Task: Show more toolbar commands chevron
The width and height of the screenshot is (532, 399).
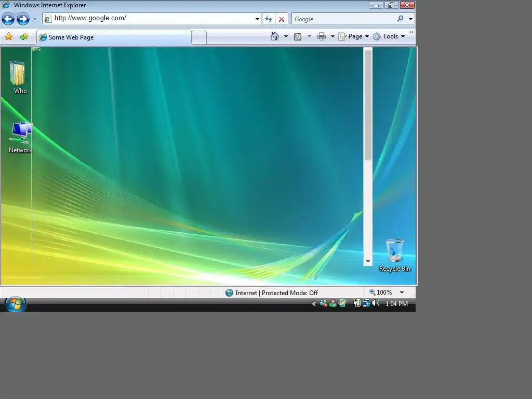Action: tap(411, 32)
